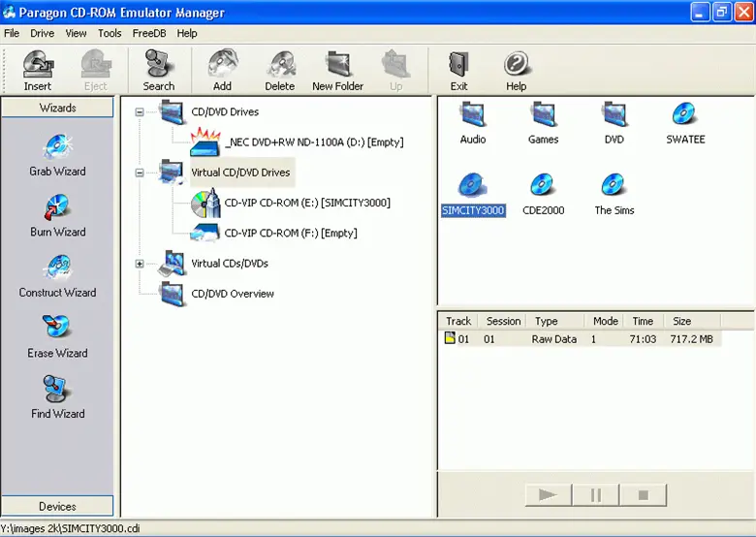Screen dimensions: 756x537
Task: Expand the Virtual CDs/DVDs tree node
Action: click(140, 263)
